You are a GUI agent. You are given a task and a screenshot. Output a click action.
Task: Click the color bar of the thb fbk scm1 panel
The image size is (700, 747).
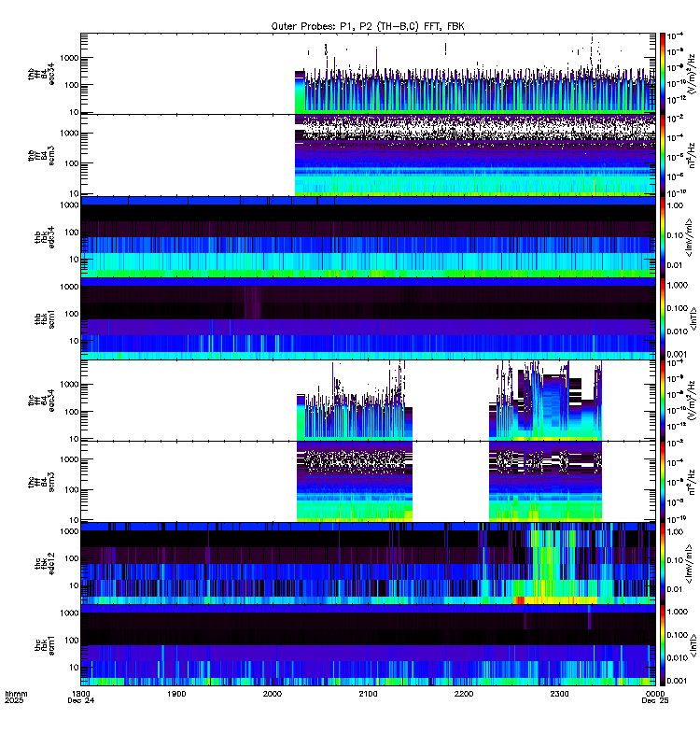(663, 318)
